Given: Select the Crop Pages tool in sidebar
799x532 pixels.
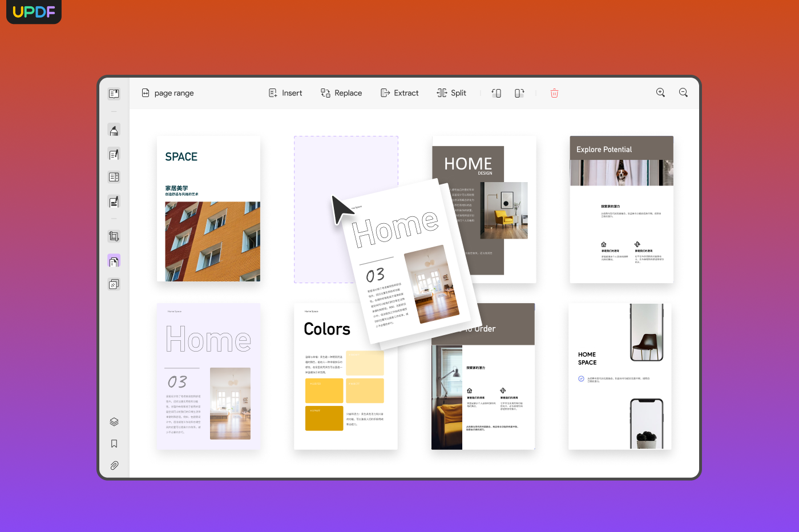Looking at the screenshot, I should click(x=114, y=236).
